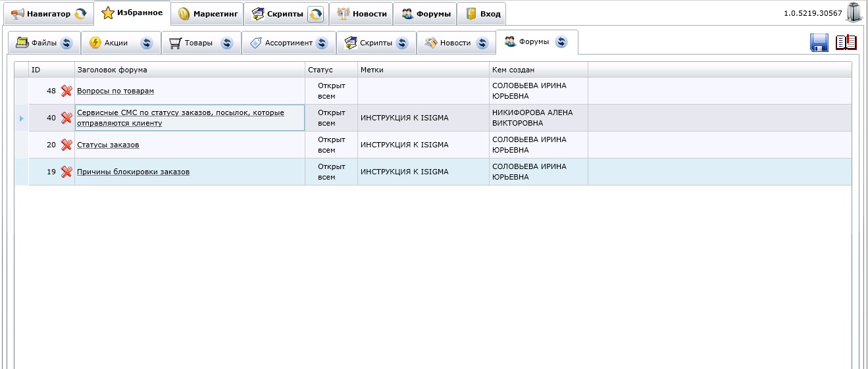
Task: Refresh the Товары sub-tab
Action: pyautogui.click(x=227, y=43)
